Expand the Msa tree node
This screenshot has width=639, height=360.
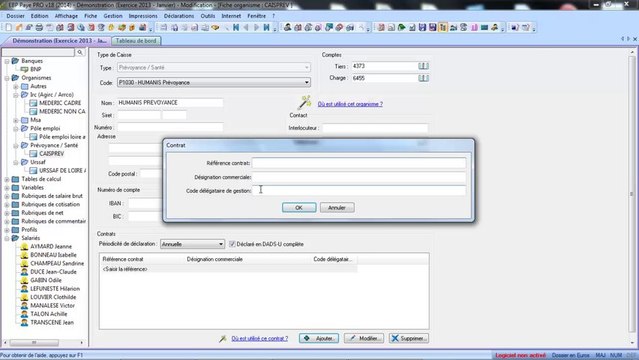tap(16, 120)
